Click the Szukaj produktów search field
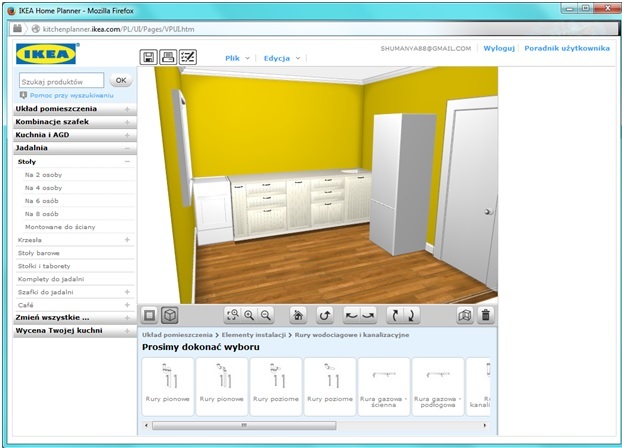This screenshot has height=448, width=622. (x=62, y=80)
